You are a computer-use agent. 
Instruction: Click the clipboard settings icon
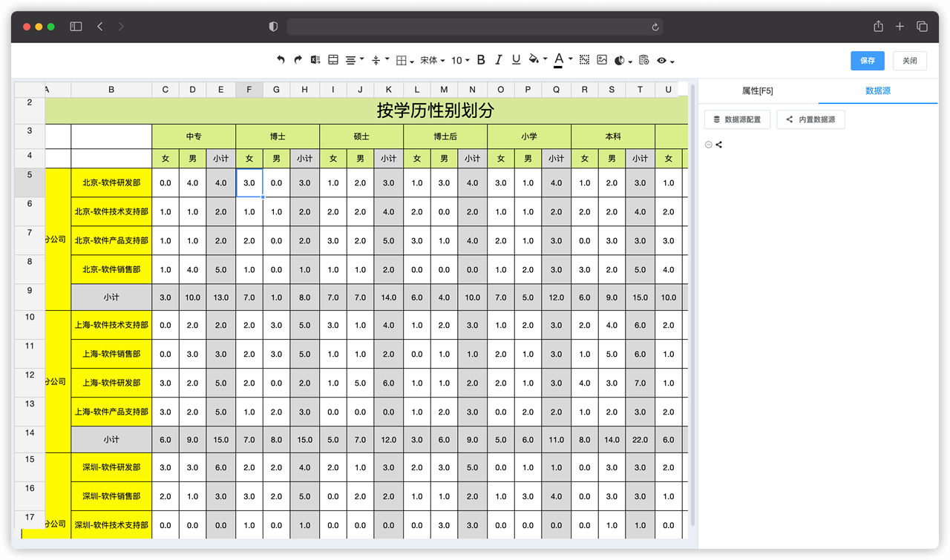(643, 60)
